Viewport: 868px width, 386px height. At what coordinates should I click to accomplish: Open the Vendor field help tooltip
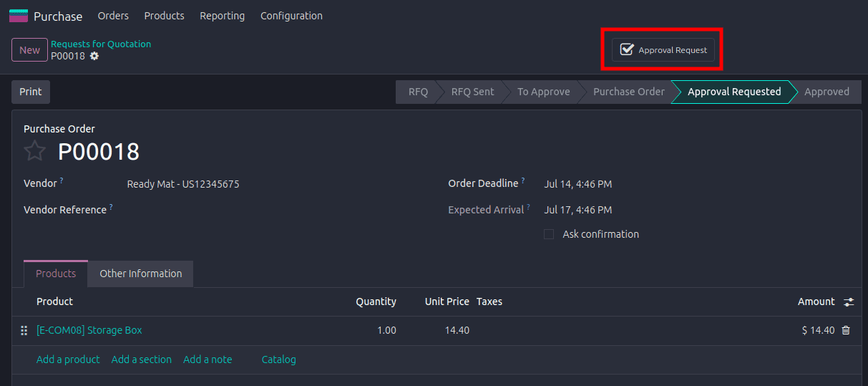62,180
